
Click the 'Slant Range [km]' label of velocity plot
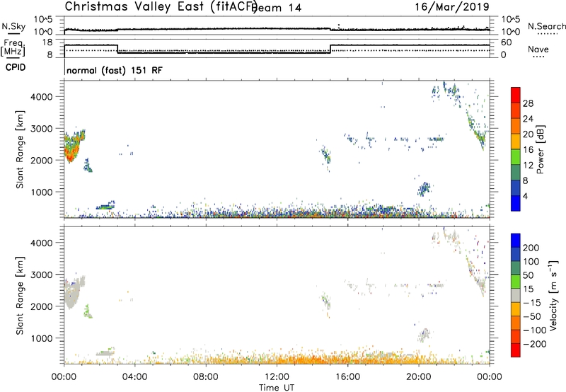point(20,296)
